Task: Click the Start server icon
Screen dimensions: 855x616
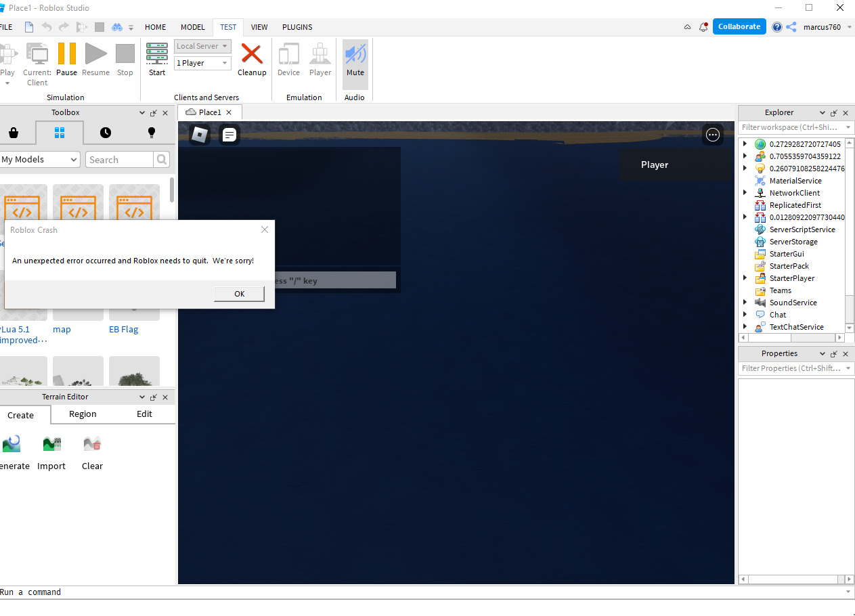Action: coord(157,53)
